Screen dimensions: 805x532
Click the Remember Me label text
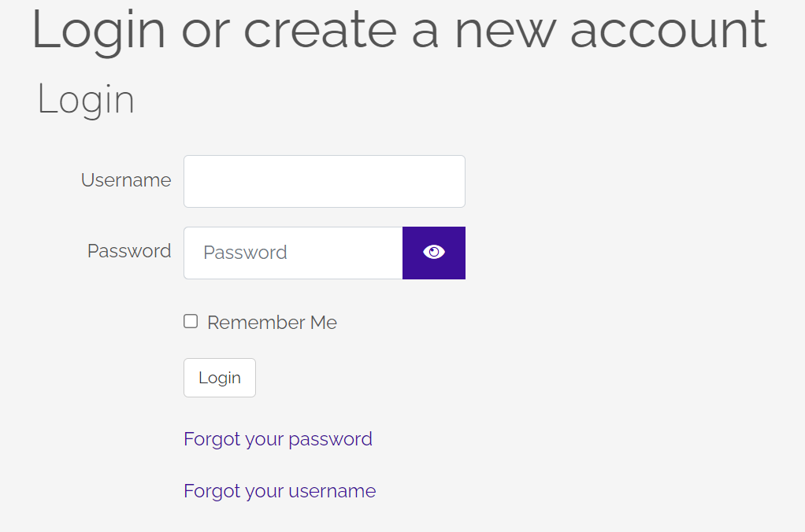click(272, 323)
